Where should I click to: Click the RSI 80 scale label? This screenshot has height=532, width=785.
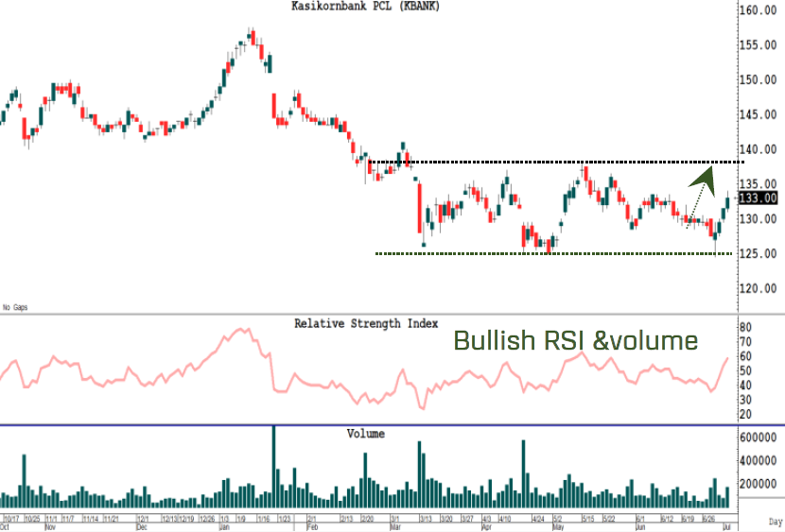[x=745, y=327]
